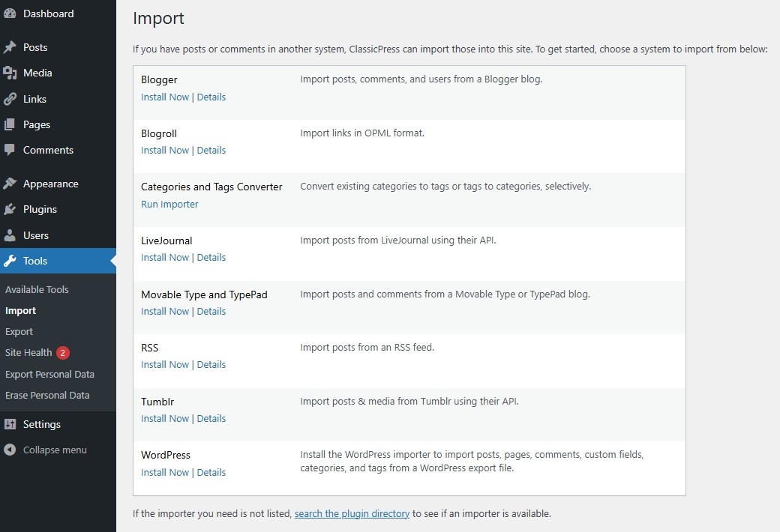Click the Tools wrench icon
The image size is (780, 532).
(10, 261)
